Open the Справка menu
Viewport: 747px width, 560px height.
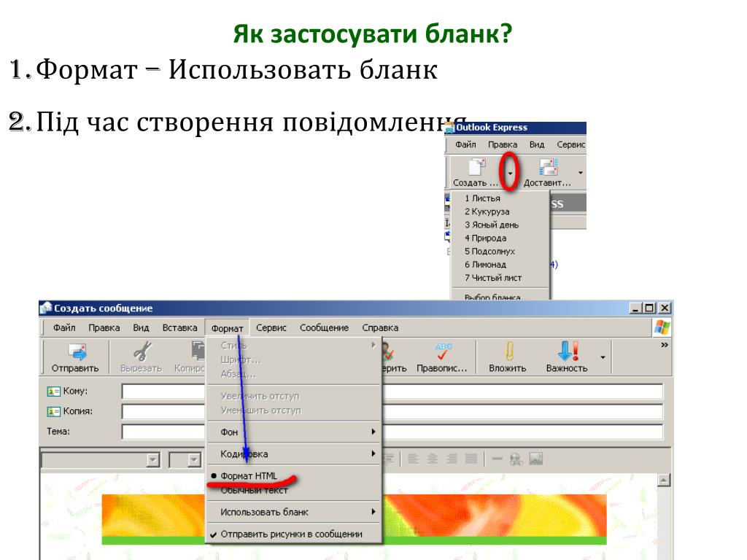point(380,327)
